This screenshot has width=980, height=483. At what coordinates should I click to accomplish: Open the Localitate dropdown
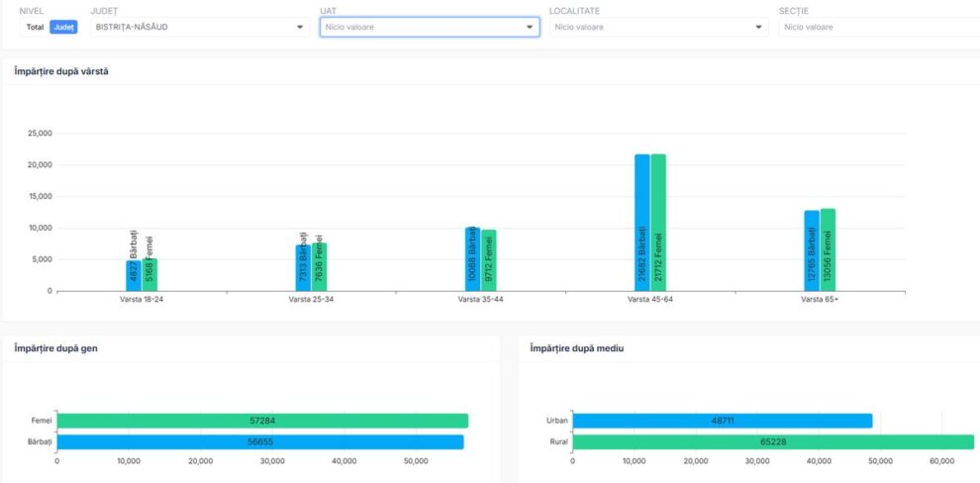[x=658, y=27]
